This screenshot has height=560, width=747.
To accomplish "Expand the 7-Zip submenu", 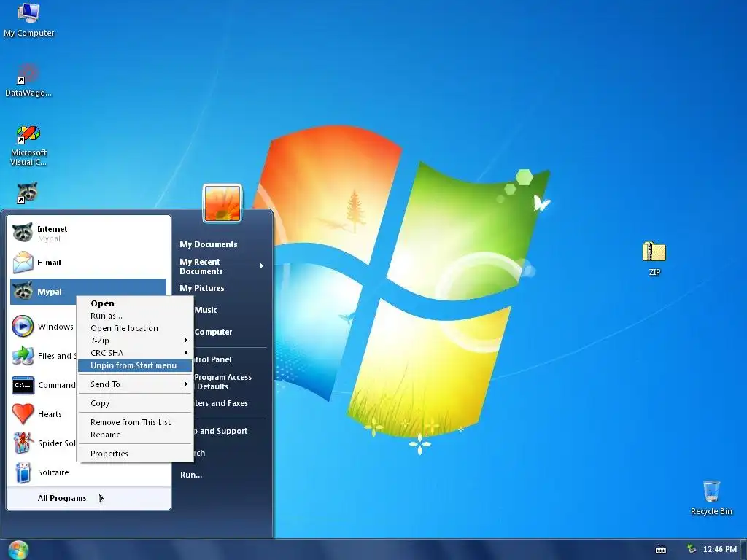I will pyautogui.click(x=135, y=341).
